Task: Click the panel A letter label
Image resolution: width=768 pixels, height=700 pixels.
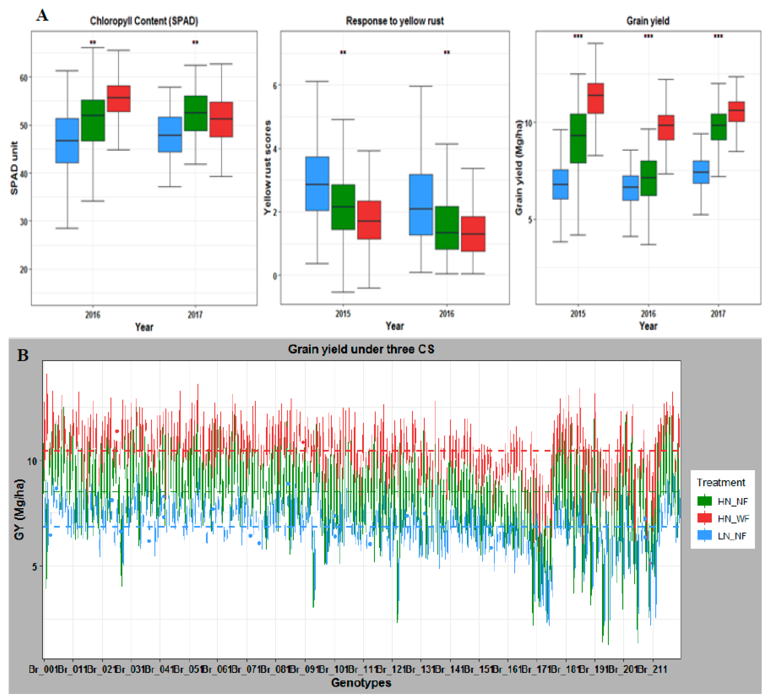Action: tap(42, 15)
